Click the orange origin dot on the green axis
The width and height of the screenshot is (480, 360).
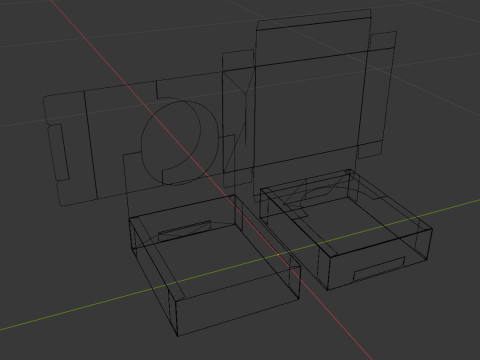pos(278,255)
